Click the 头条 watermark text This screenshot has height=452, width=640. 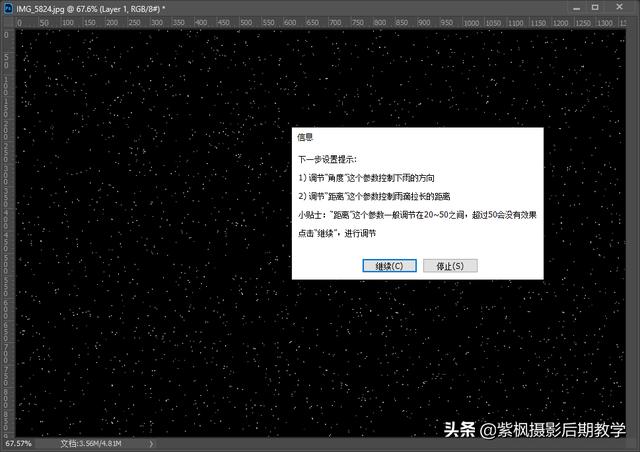[458, 430]
